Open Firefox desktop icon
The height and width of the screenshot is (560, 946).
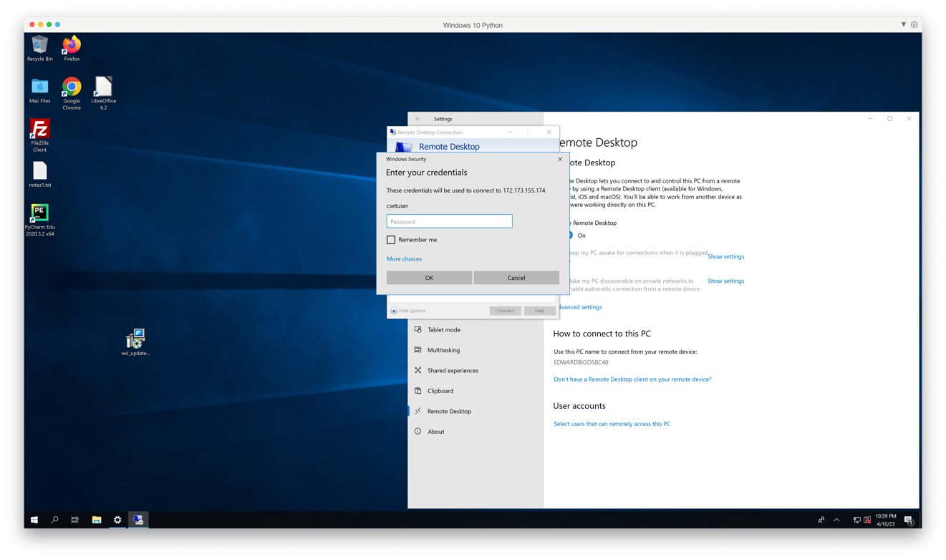click(72, 49)
